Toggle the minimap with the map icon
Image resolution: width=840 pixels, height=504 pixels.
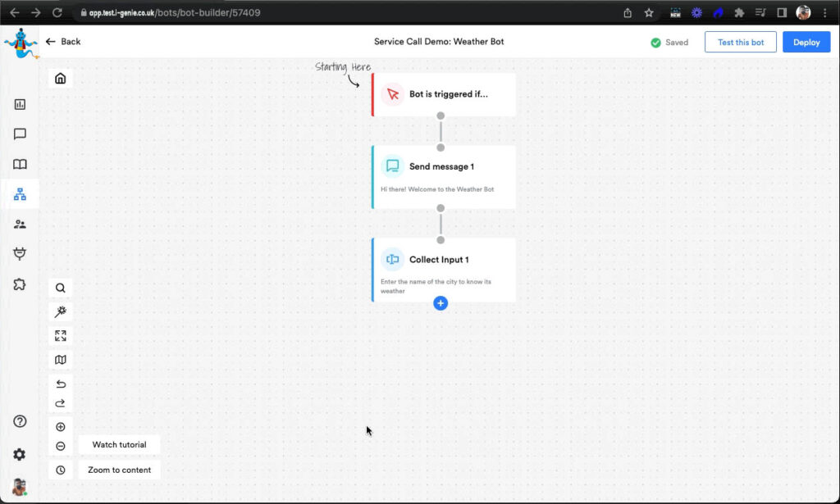61,360
